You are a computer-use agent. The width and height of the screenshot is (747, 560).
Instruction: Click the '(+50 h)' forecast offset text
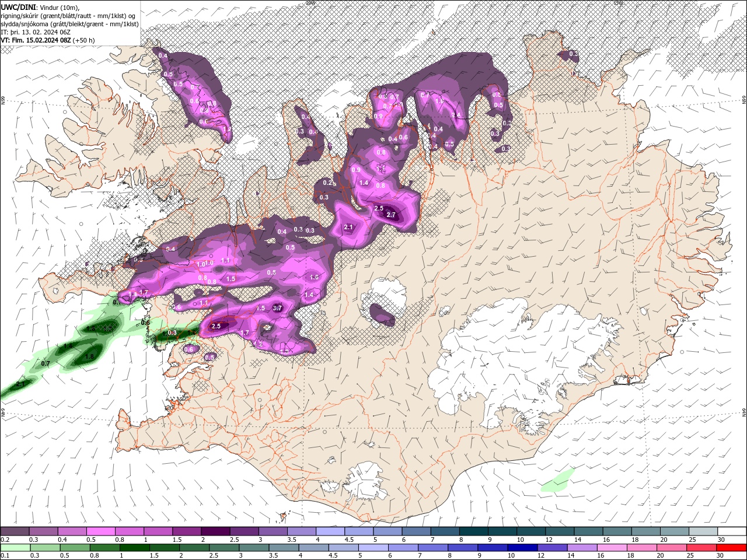tap(83, 40)
